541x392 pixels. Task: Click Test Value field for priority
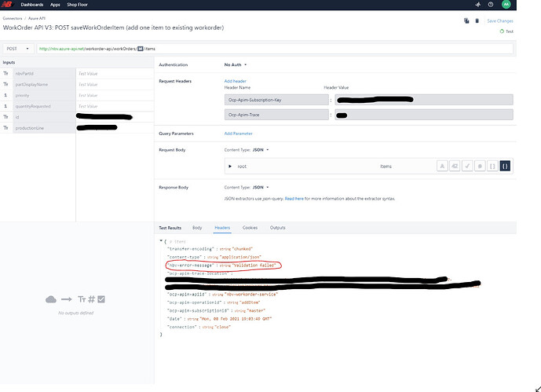pyautogui.click(x=115, y=95)
